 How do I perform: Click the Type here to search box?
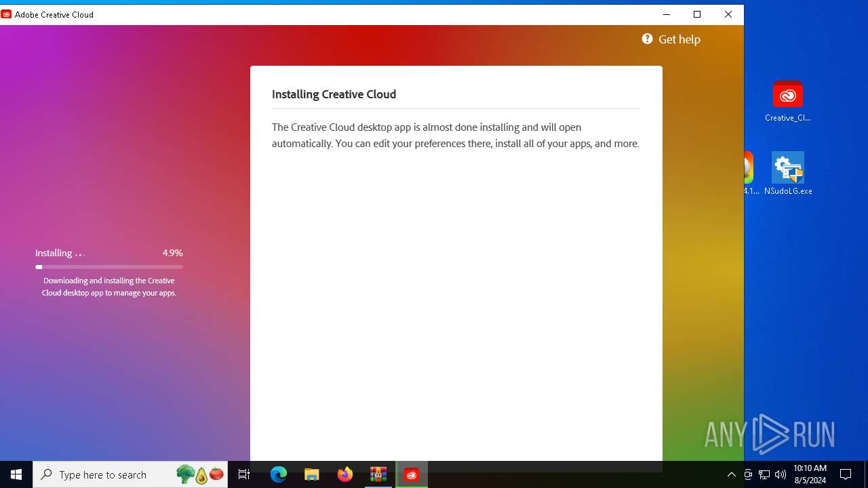pos(130,474)
